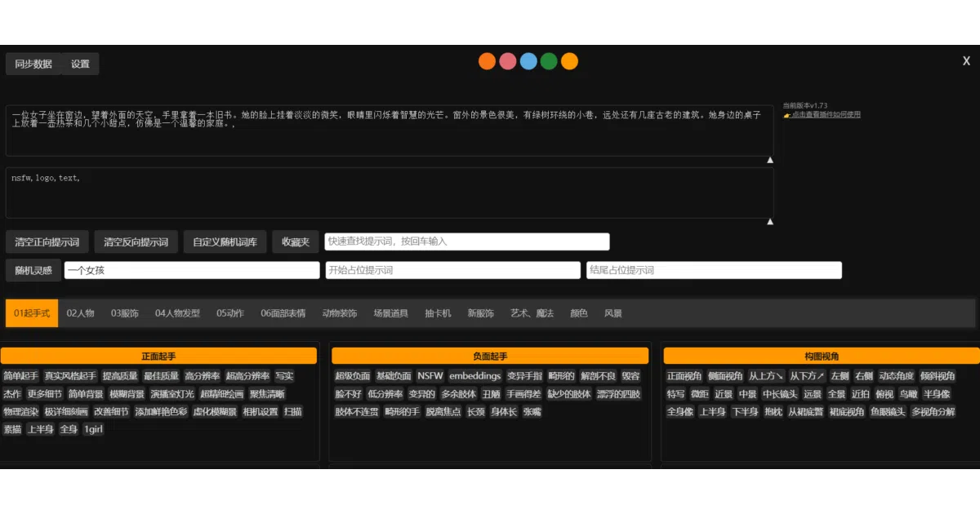The height and width of the screenshot is (514, 980).
Task: Switch to the 05动作 tab
Action: tap(230, 313)
